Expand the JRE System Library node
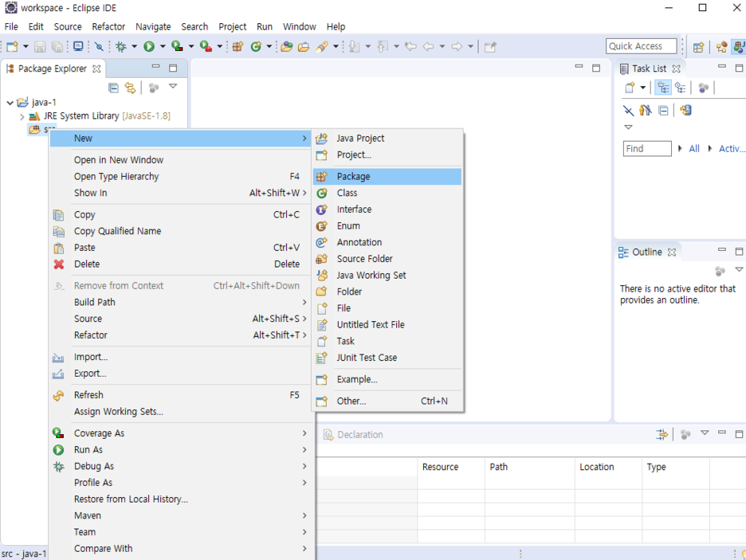The image size is (746, 560). (x=22, y=116)
